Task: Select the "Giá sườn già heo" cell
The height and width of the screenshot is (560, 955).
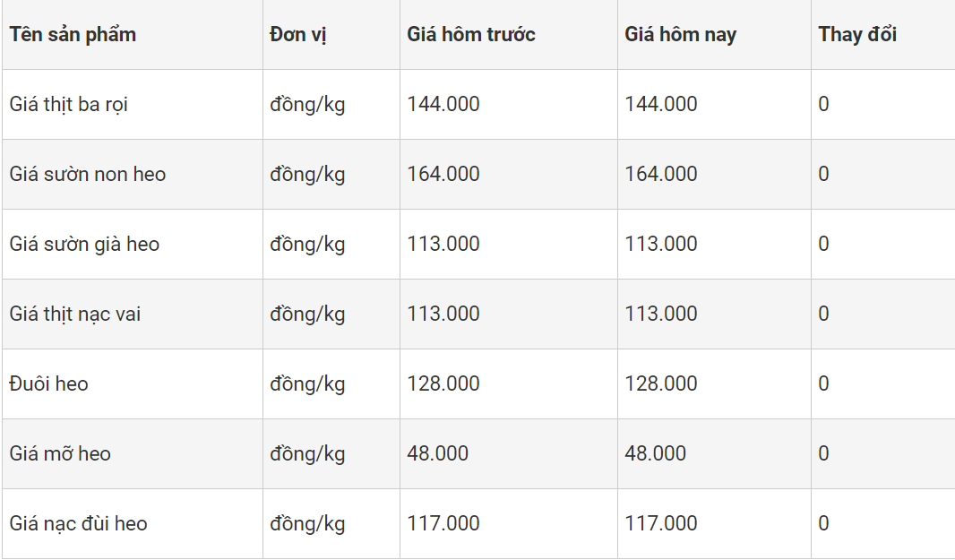Action: click(x=84, y=245)
